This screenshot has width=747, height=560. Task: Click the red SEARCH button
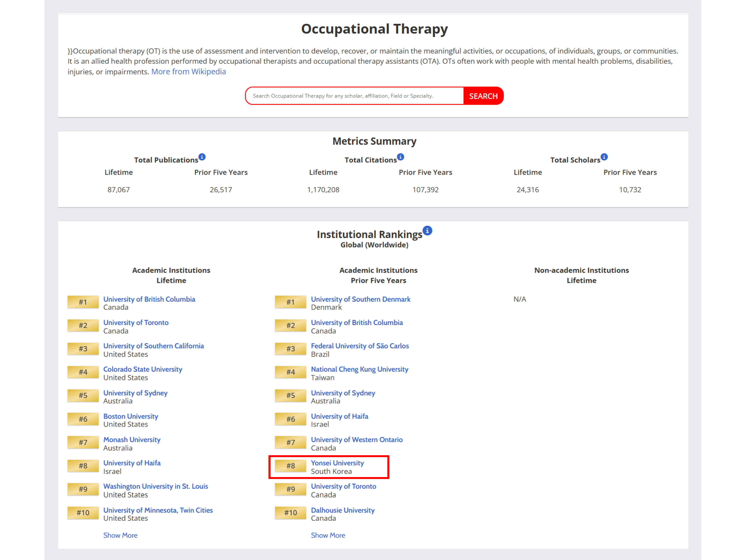tap(483, 96)
